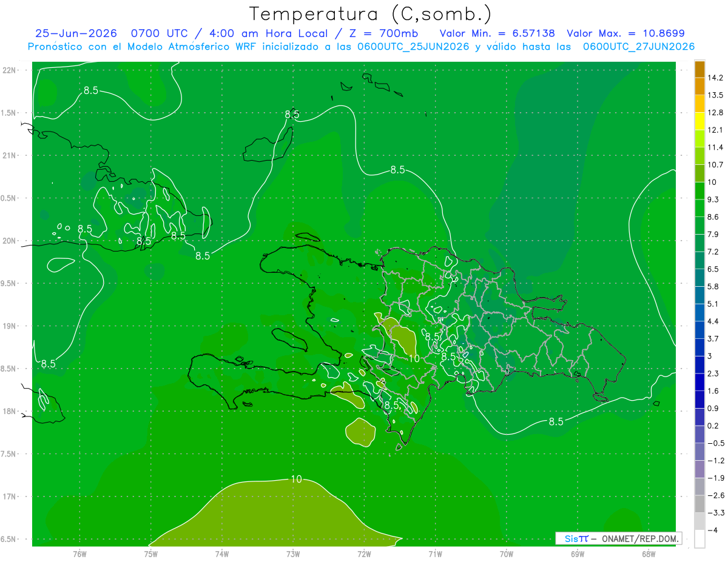The height and width of the screenshot is (562, 728).
Task: Click "Valor Min. = 6.57138"
Action: pyautogui.click(x=497, y=33)
